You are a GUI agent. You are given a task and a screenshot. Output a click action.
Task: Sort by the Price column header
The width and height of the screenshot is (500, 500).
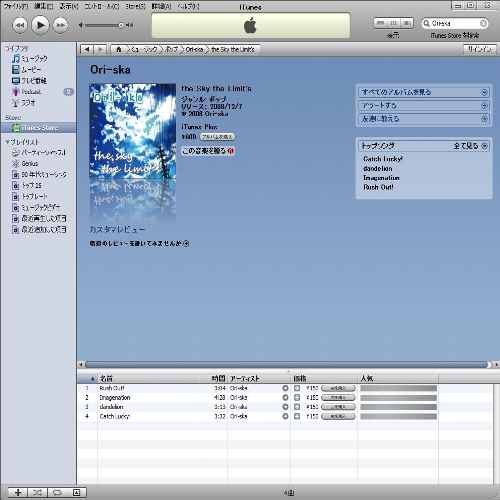point(324,378)
